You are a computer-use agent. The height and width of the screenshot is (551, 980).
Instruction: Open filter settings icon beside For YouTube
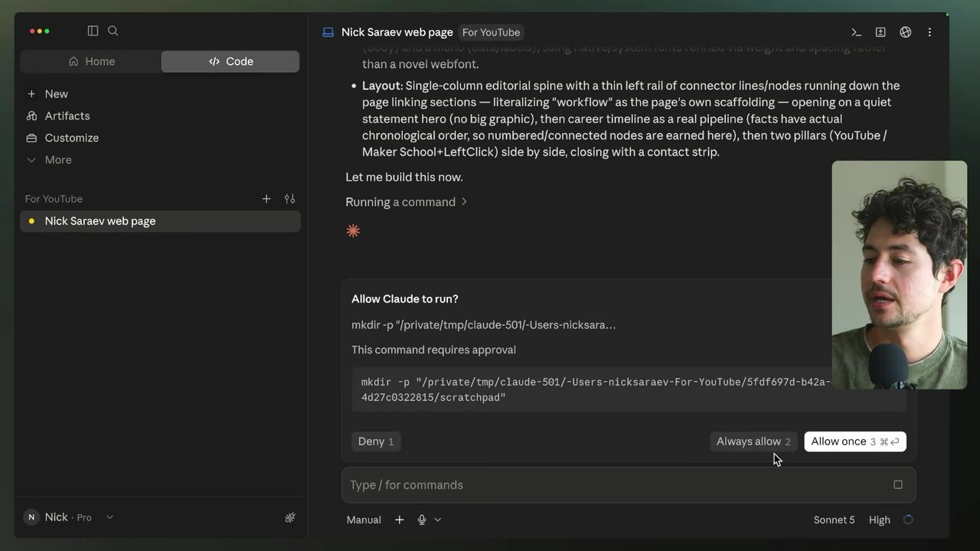click(289, 199)
